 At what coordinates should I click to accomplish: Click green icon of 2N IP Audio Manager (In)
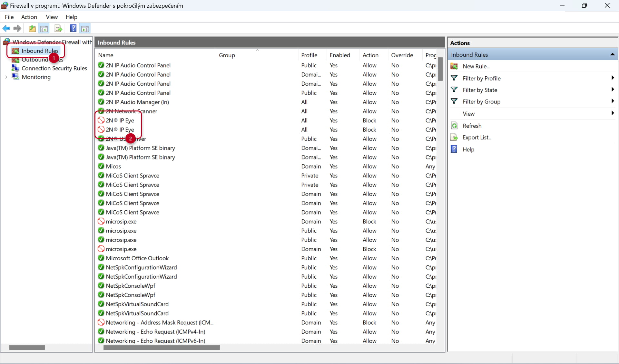tap(101, 102)
